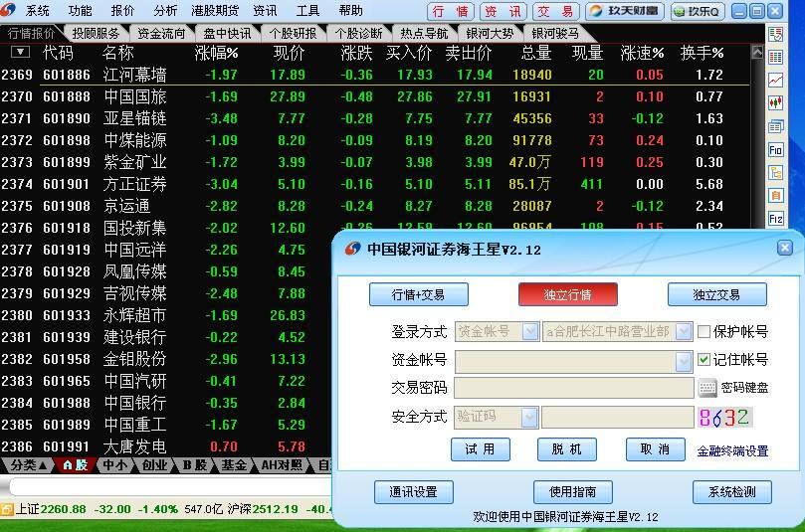Expand the 分类 category selector
805x532 pixels.
tap(29, 465)
